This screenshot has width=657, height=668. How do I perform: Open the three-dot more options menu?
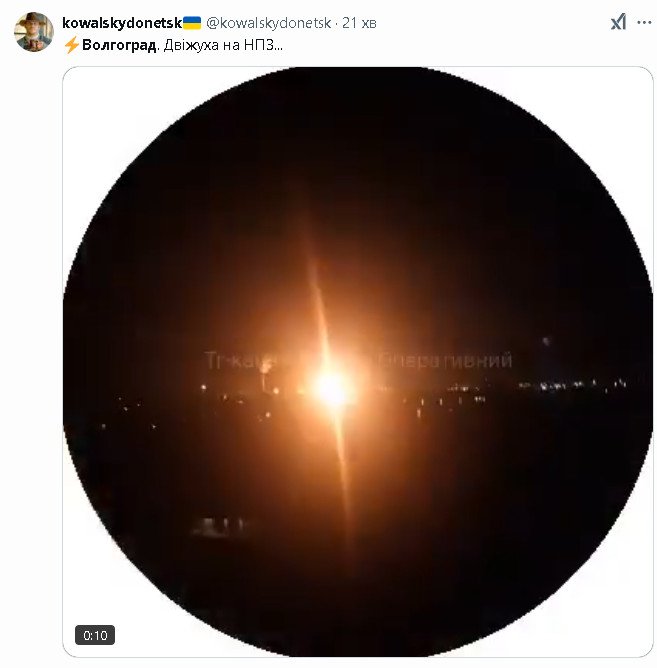(643, 23)
